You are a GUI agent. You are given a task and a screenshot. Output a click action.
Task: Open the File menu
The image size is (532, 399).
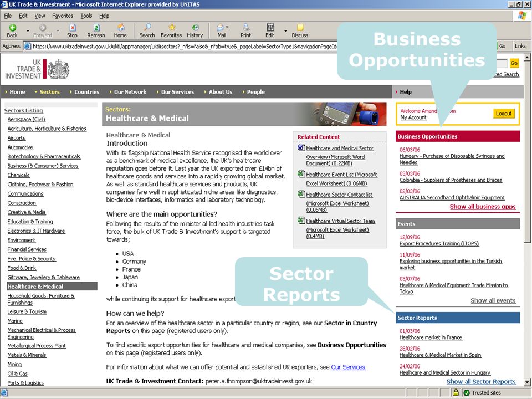coord(8,16)
